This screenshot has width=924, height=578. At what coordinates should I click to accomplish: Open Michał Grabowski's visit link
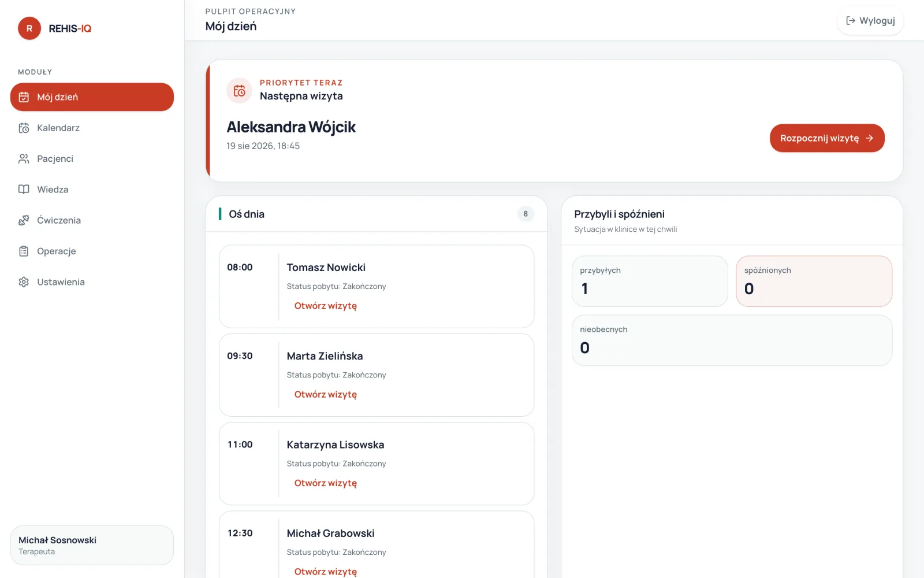[x=326, y=571]
